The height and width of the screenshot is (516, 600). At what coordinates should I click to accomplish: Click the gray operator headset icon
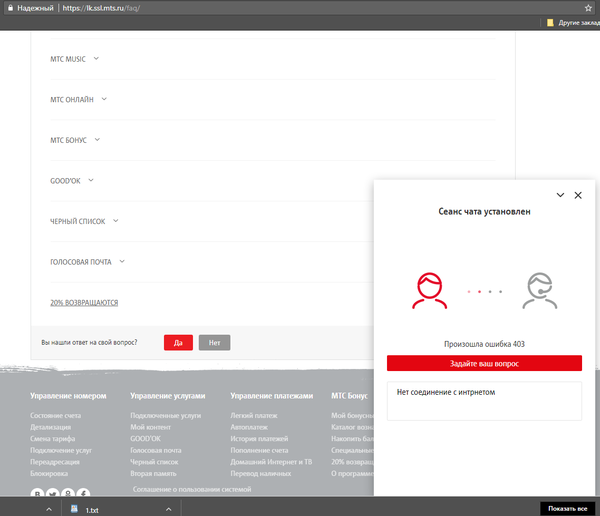click(x=539, y=290)
